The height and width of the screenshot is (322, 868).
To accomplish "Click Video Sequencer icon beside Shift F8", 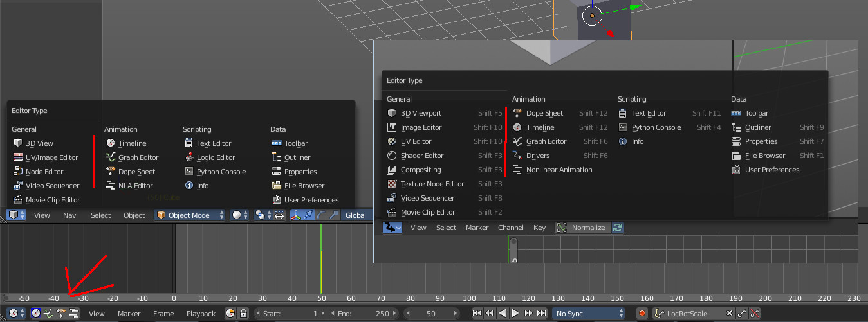I will click(x=392, y=198).
